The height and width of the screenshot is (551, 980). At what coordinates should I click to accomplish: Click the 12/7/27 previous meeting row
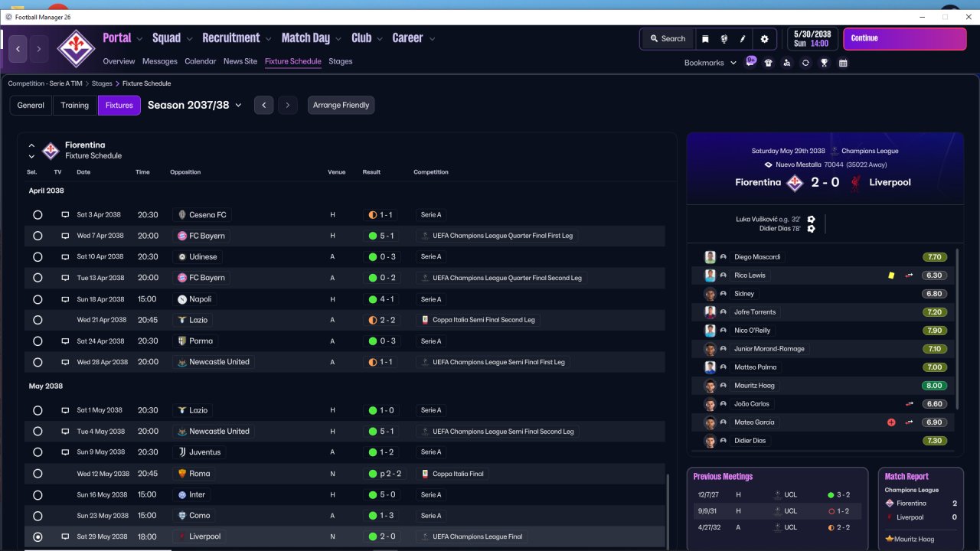coord(776,495)
